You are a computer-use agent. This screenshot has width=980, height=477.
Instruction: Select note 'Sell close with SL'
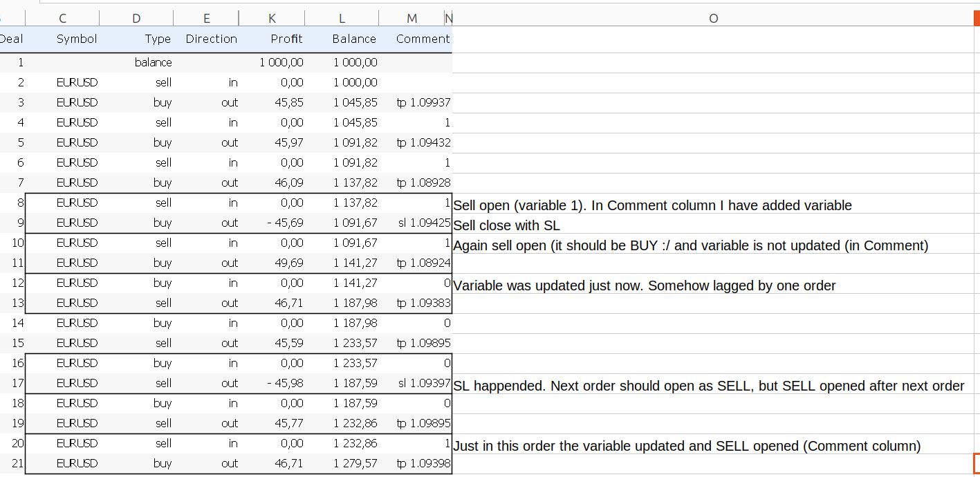click(506, 225)
